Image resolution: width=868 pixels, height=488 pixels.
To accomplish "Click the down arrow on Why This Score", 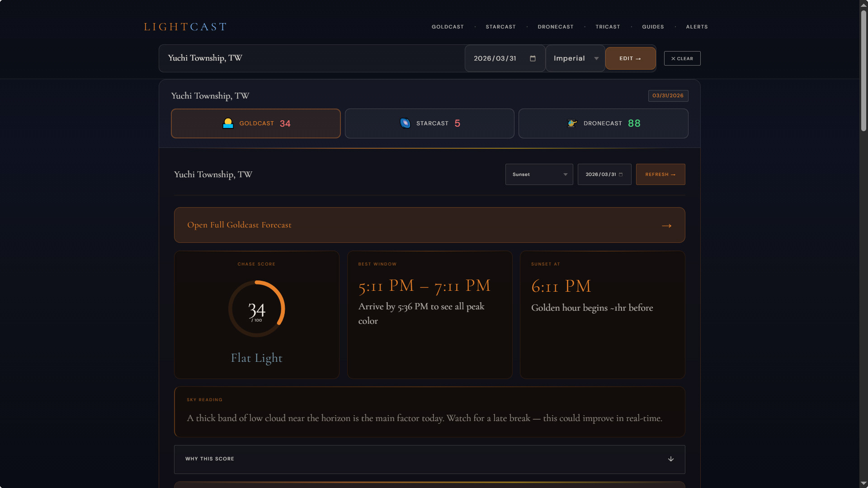I will 671,459.
